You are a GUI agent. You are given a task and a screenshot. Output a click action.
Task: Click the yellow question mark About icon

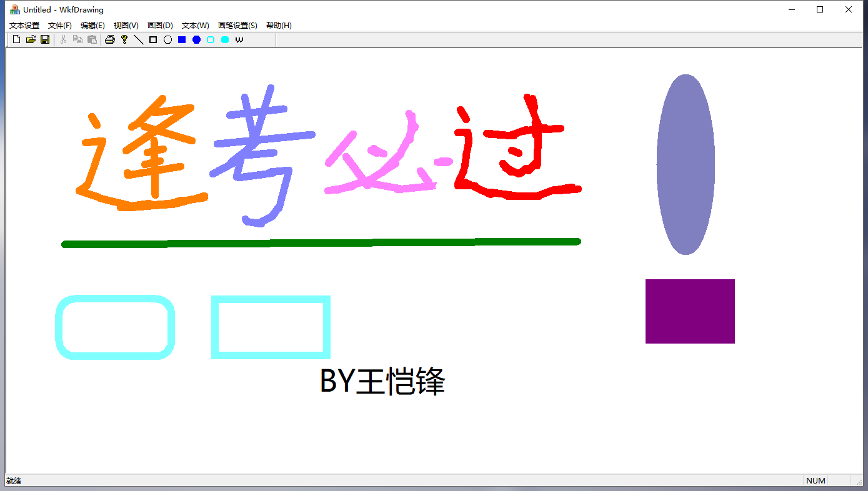124,40
